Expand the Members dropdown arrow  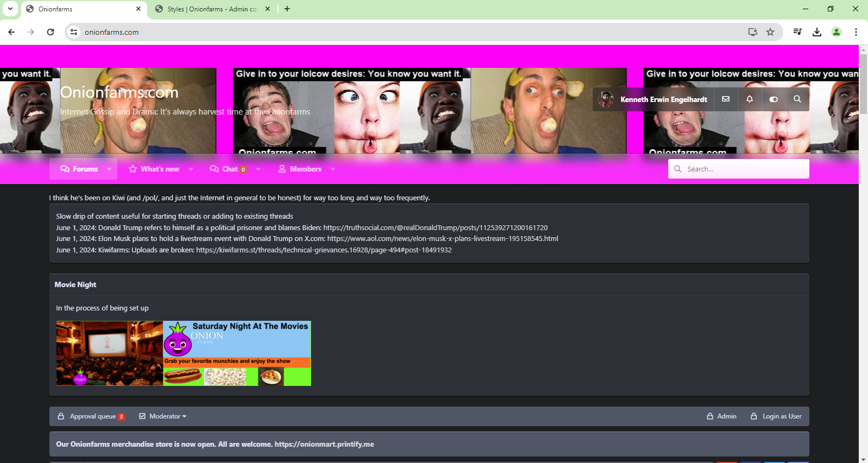pyautogui.click(x=333, y=169)
